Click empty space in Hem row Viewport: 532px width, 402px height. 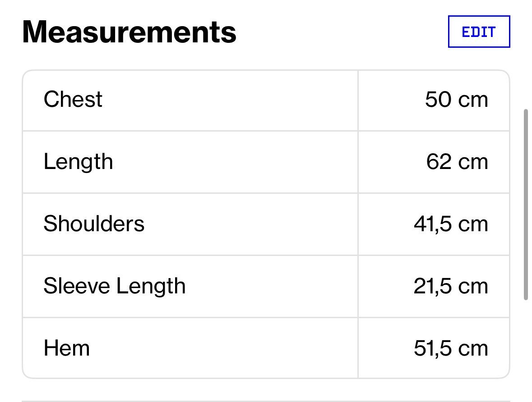tap(224, 348)
